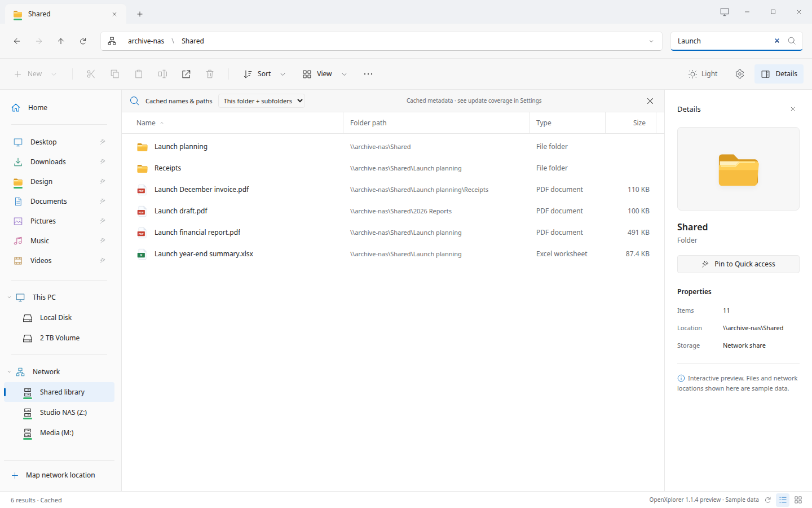812x508 pixels.
Task: Click the display icon in title bar
Action: coord(725,12)
